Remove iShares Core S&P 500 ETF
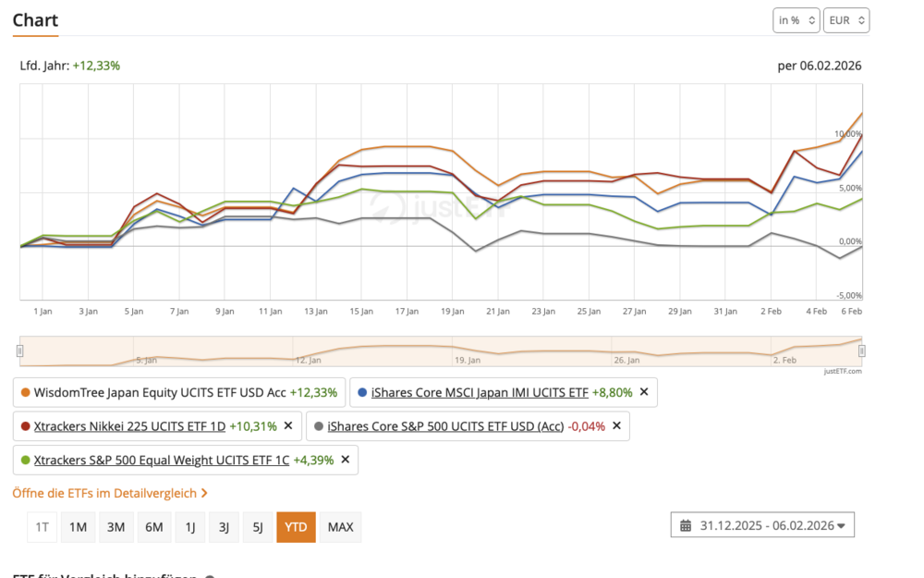 [616, 425]
